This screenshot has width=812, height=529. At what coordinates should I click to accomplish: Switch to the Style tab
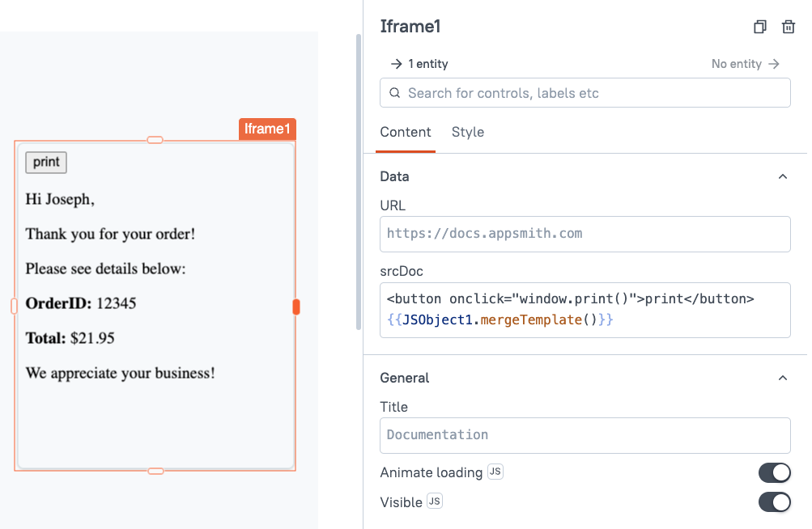[x=467, y=132]
